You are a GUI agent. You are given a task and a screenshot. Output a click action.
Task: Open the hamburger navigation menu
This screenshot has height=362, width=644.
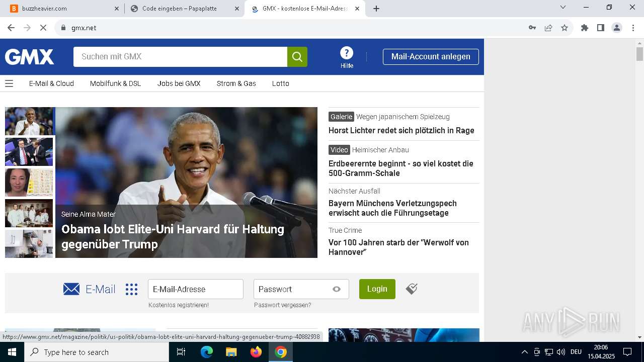(9, 83)
